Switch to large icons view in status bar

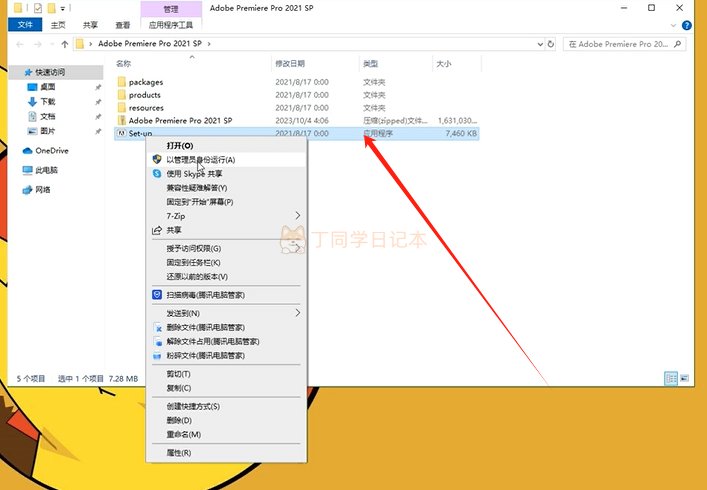point(684,378)
